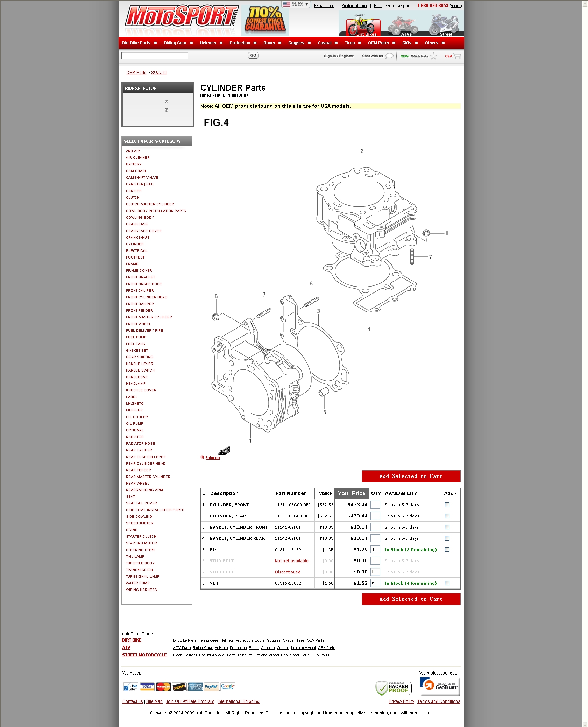Click the top Add Selected to Cart button

(411, 476)
